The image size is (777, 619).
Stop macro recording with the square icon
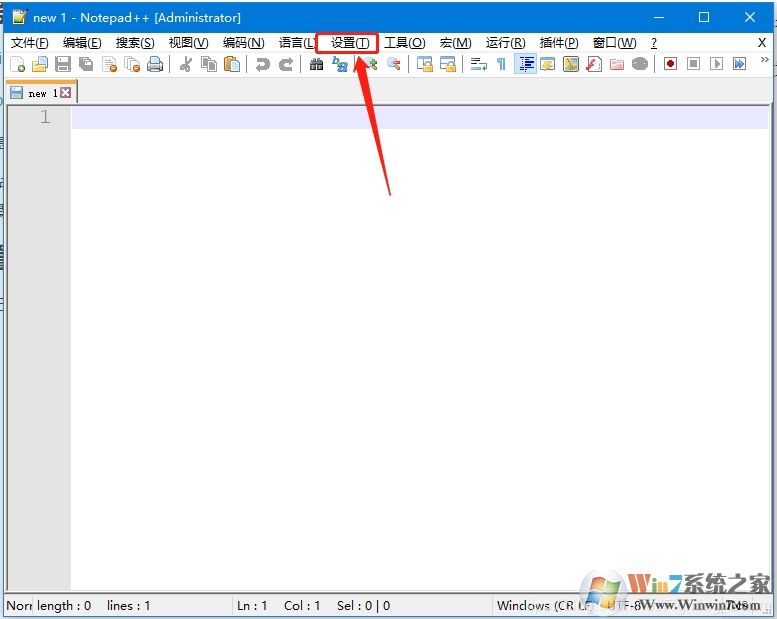point(693,64)
